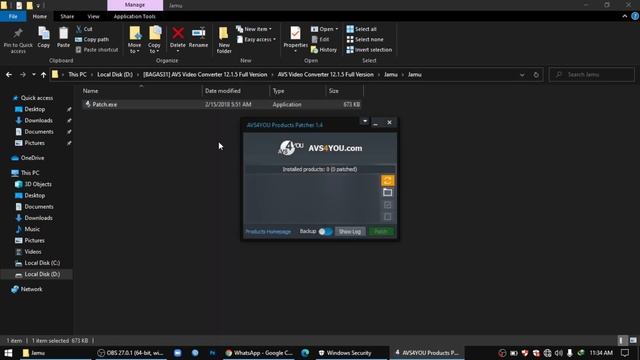Switch to the Application Tools tab
This screenshot has height=360, width=640.
[134, 16]
